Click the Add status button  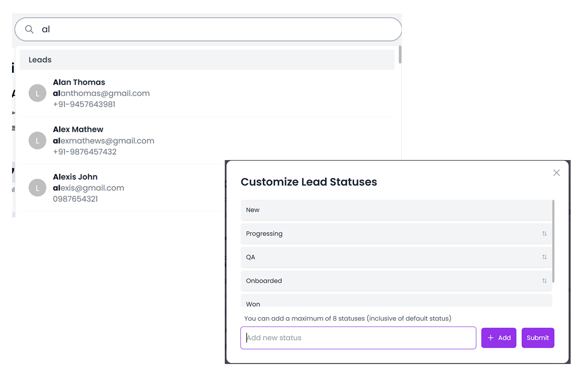(499, 338)
